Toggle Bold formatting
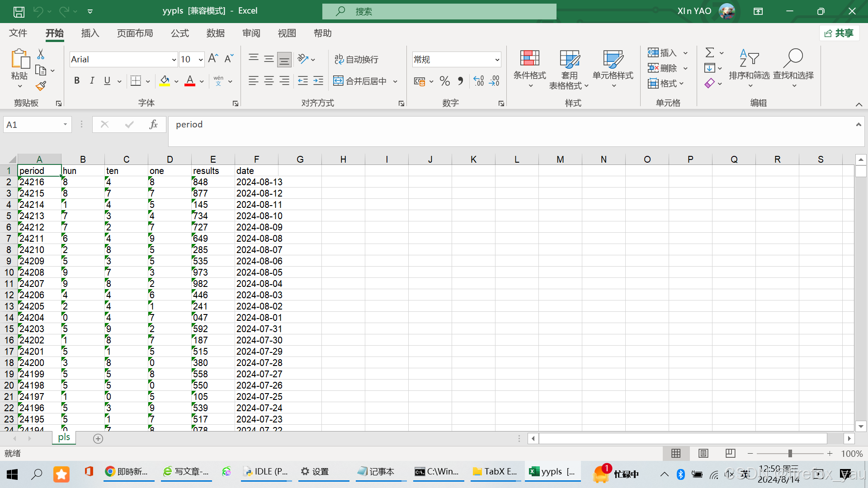Image resolution: width=868 pixels, height=488 pixels. coord(77,81)
